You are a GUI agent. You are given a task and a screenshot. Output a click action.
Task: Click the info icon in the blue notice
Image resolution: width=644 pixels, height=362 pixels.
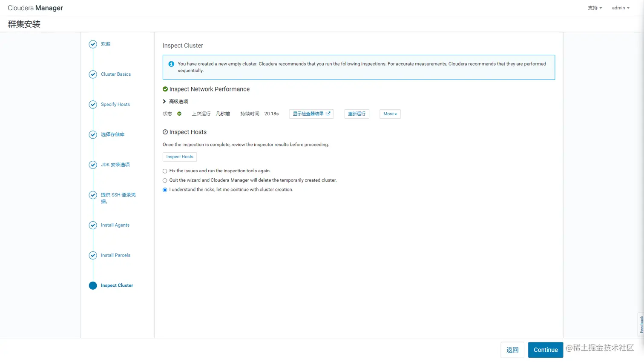pyautogui.click(x=171, y=64)
